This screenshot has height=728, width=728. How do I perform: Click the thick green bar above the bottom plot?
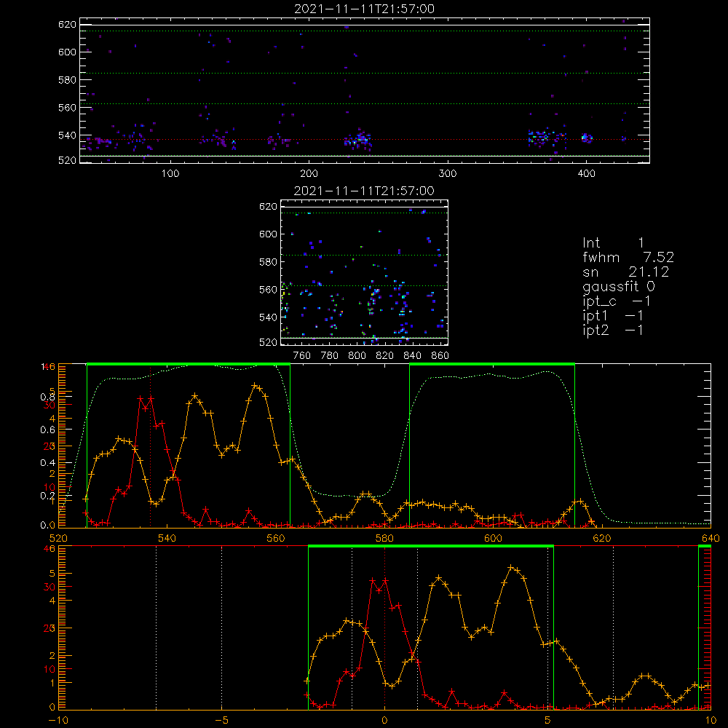point(430,547)
